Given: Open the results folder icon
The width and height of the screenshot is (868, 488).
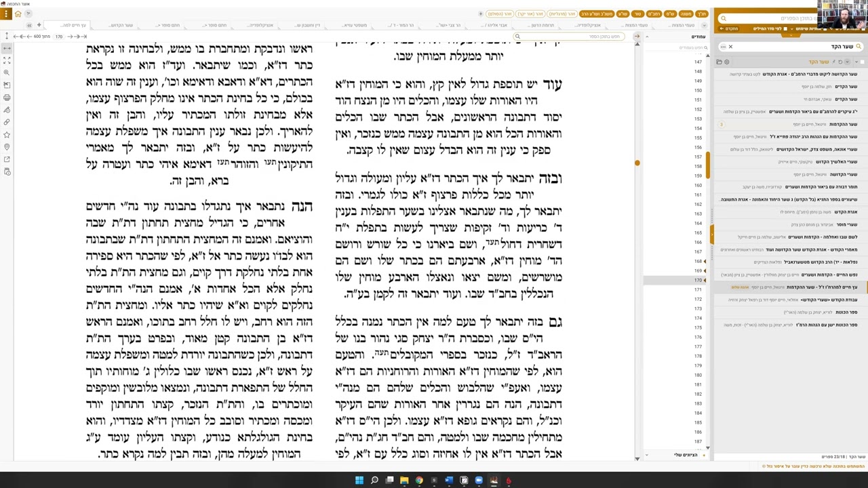Looking at the screenshot, I should tap(719, 62).
